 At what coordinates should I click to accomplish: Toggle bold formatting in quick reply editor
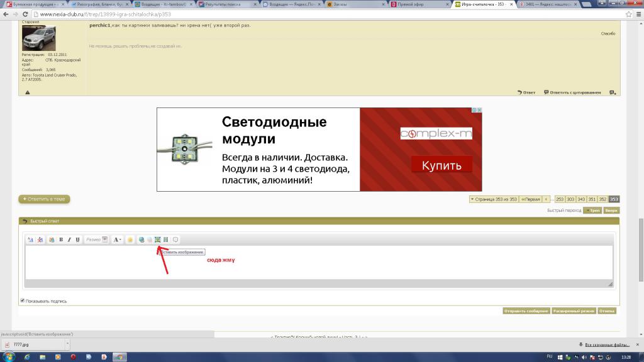(61, 239)
